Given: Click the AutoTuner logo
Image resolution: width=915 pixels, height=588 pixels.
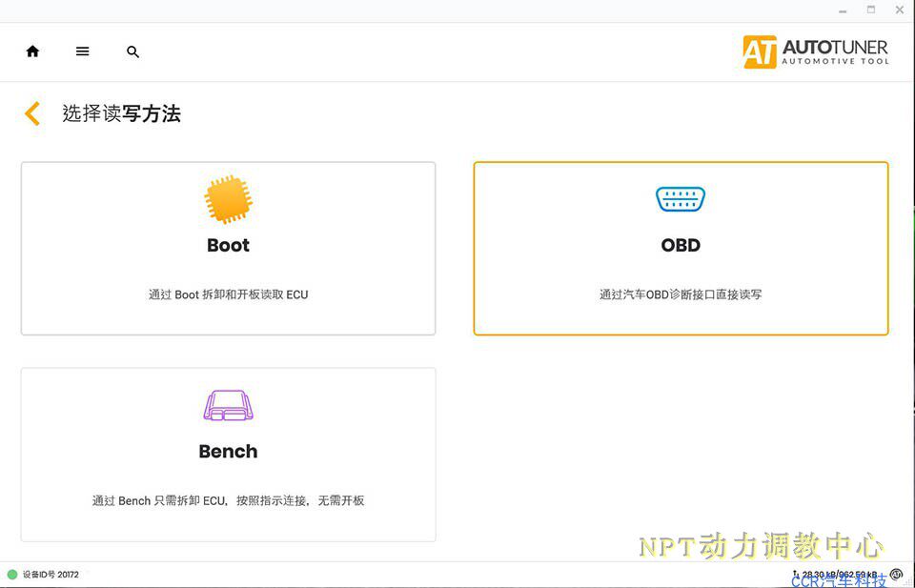Looking at the screenshot, I should (816, 51).
